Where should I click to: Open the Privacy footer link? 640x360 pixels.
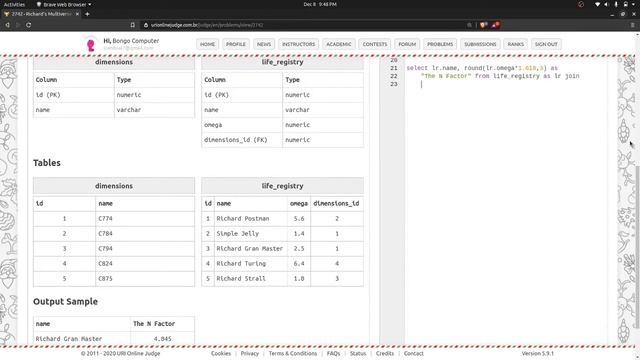[x=250, y=353]
